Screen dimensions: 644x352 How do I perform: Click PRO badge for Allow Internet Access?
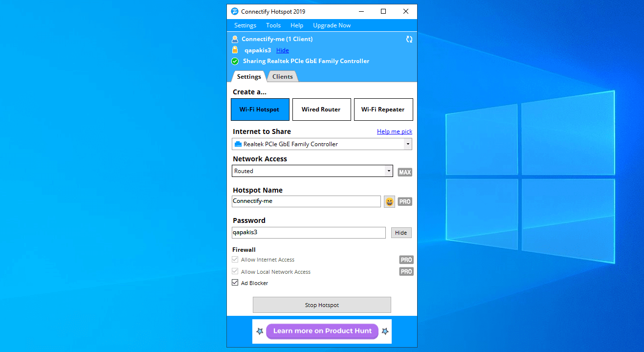point(406,260)
